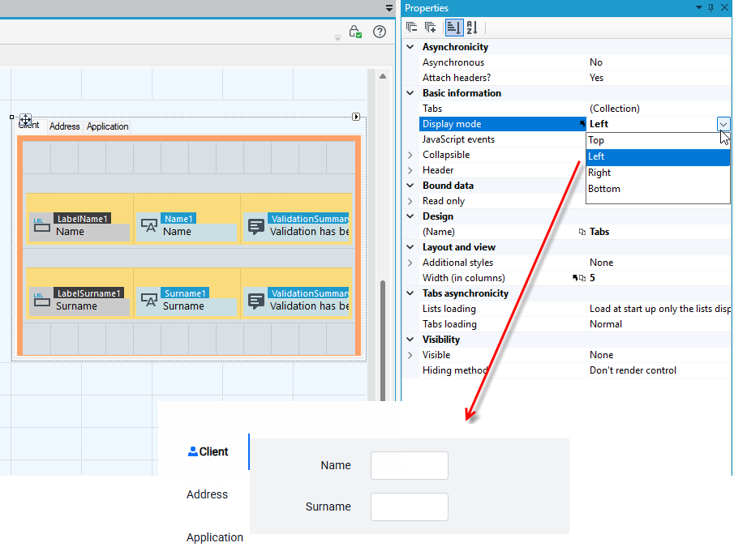Viewport: 734px width, 560px height.
Task: Select the LabelName1 control in designer
Action: tap(79, 227)
